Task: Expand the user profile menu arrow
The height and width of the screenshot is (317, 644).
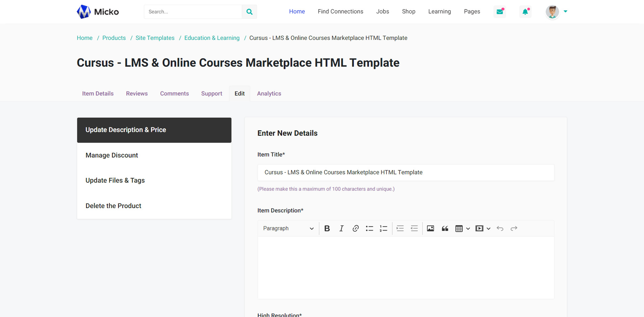Action: pos(565,11)
